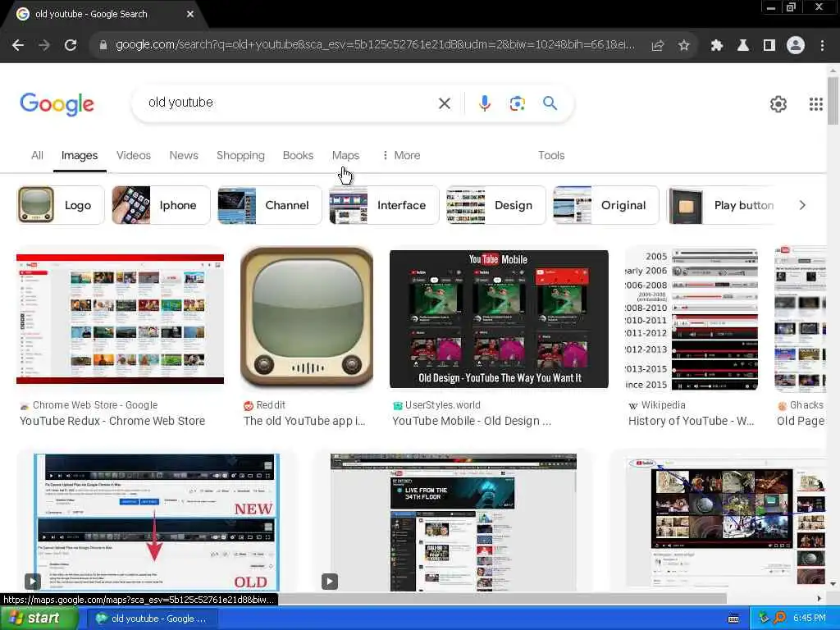Open the old YouTube app TV icon image
The width and height of the screenshot is (840, 630).
click(x=307, y=318)
